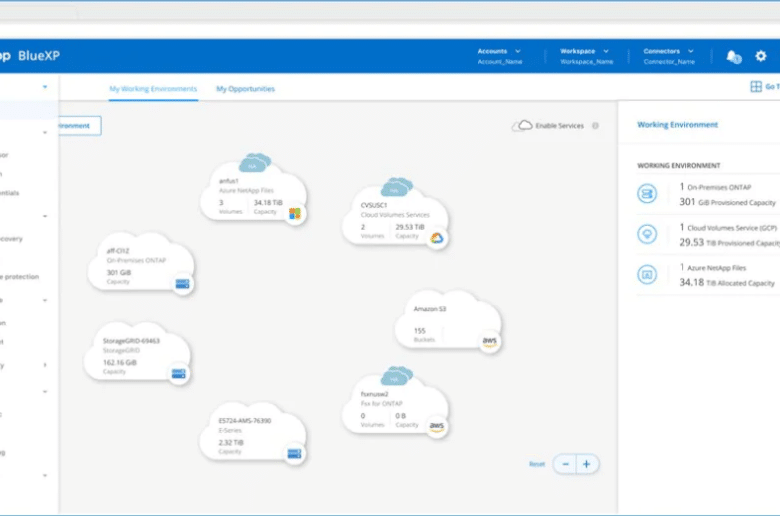Click '34.18 TiB Allocated Capacity' summary text
Screen dimensions: 780x516
tap(727, 283)
